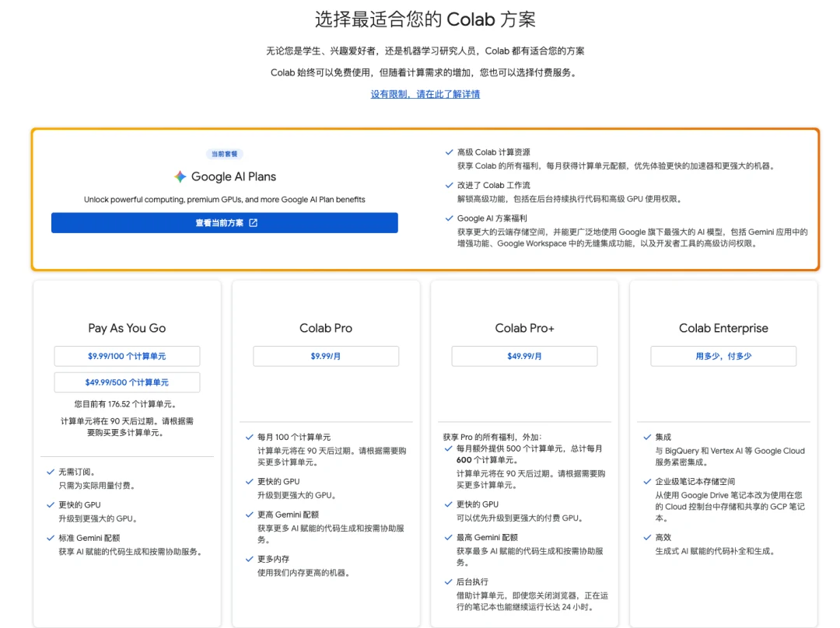Viewport: 840px width, 628px height.
Task: Click checkmark beside 每月 100 个计算单元
Action: tap(249, 437)
